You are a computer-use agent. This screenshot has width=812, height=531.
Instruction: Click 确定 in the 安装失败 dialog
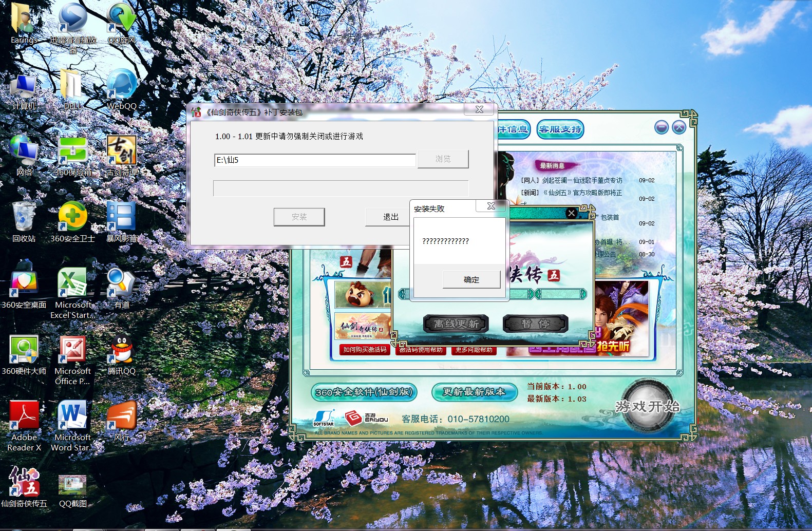pos(471,280)
